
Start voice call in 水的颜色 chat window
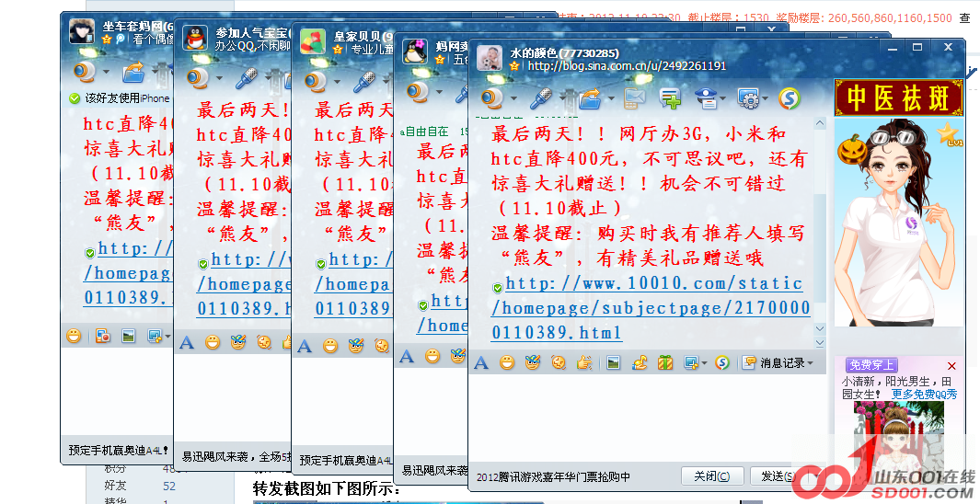pyautogui.click(x=541, y=98)
